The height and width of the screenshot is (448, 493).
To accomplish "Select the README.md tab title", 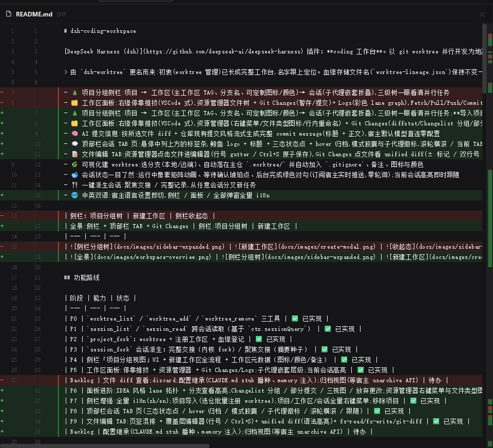I will [x=34, y=14].
